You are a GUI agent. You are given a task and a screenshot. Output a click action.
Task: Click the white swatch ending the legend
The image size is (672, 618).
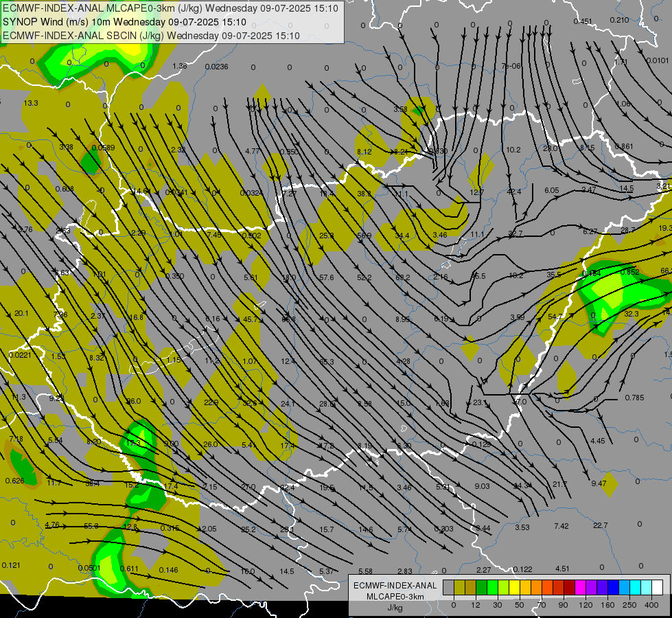(657, 588)
